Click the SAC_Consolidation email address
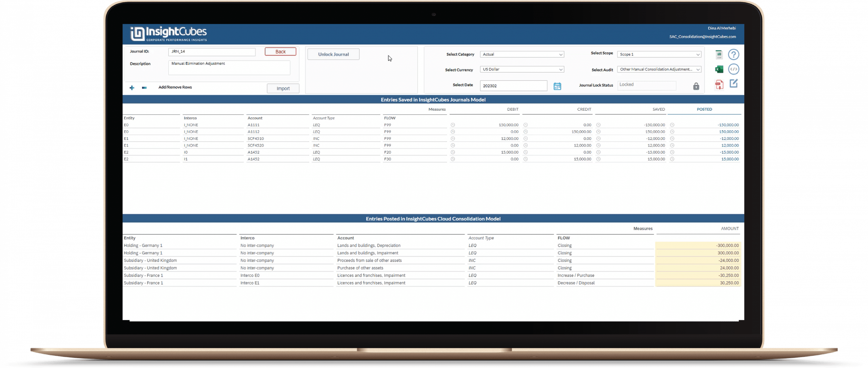868x368 pixels. 702,37
